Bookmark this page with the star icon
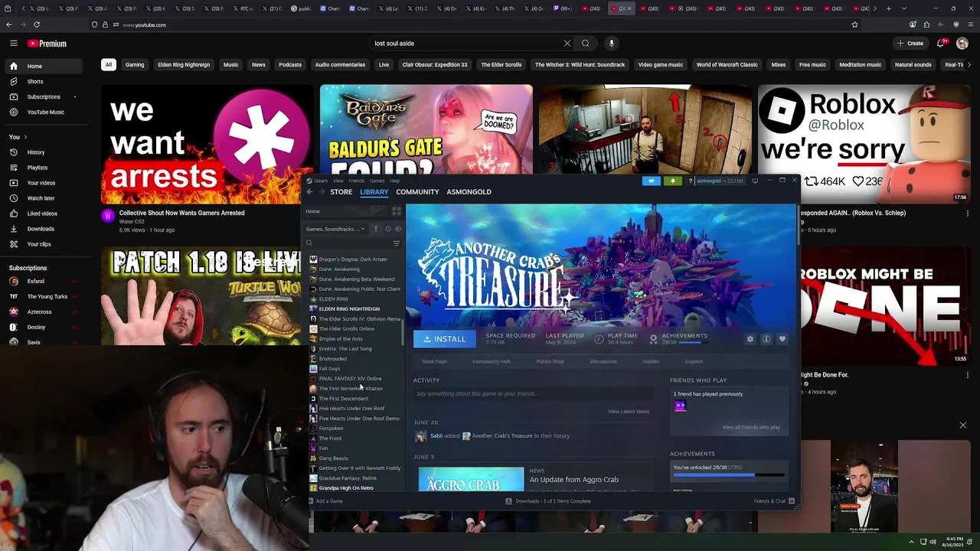 (x=854, y=24)
